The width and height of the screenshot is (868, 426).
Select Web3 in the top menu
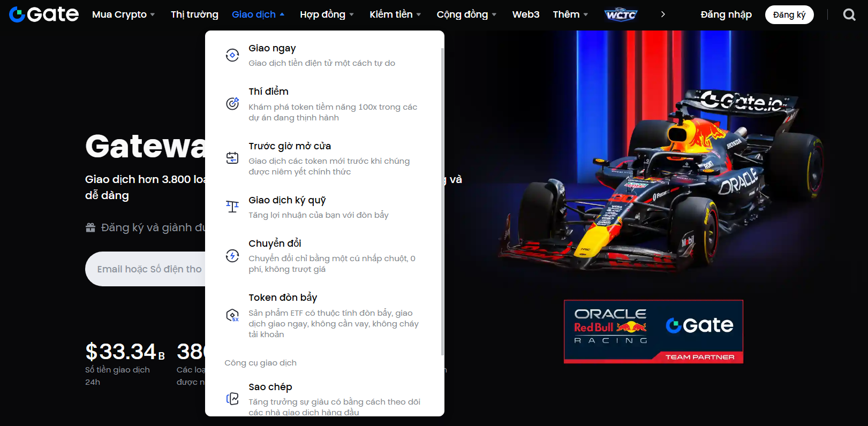(x=525, y=14)
